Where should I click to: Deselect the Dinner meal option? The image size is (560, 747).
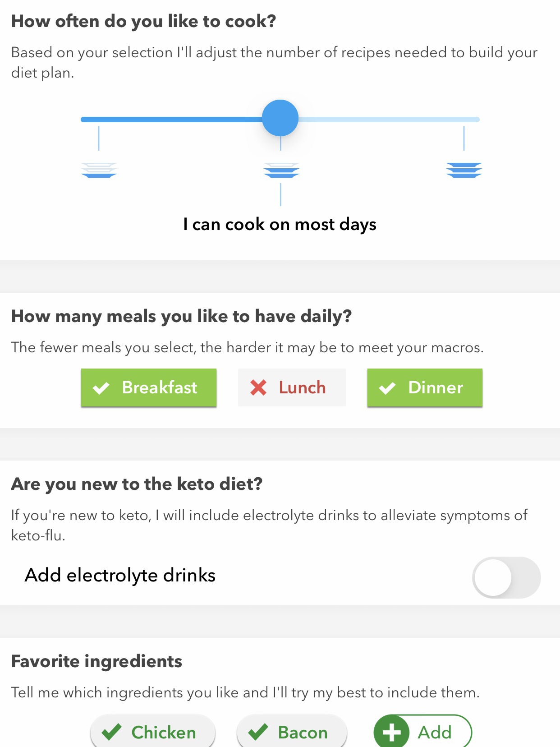pos(425,387)
